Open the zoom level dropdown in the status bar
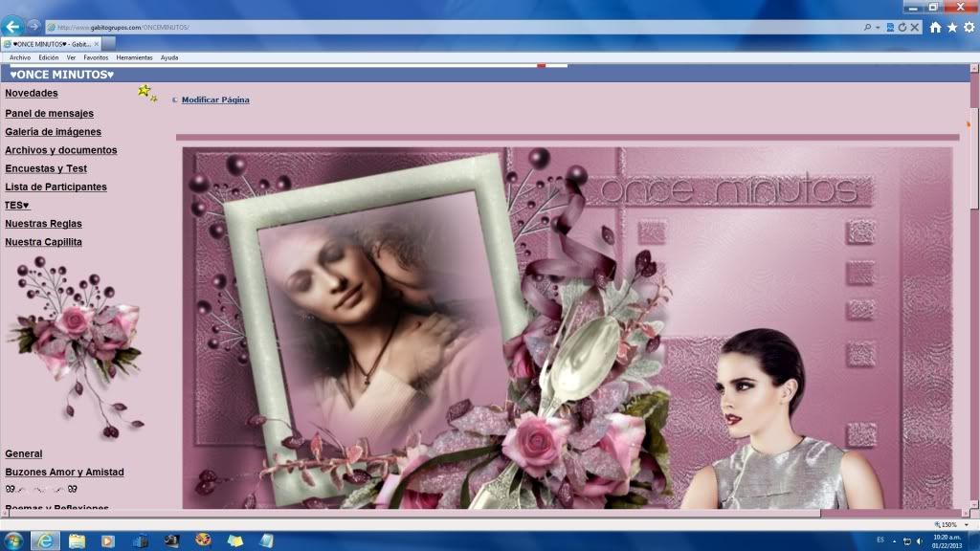Viewport: 980px width, 551px height. click(x=967, y=525)
